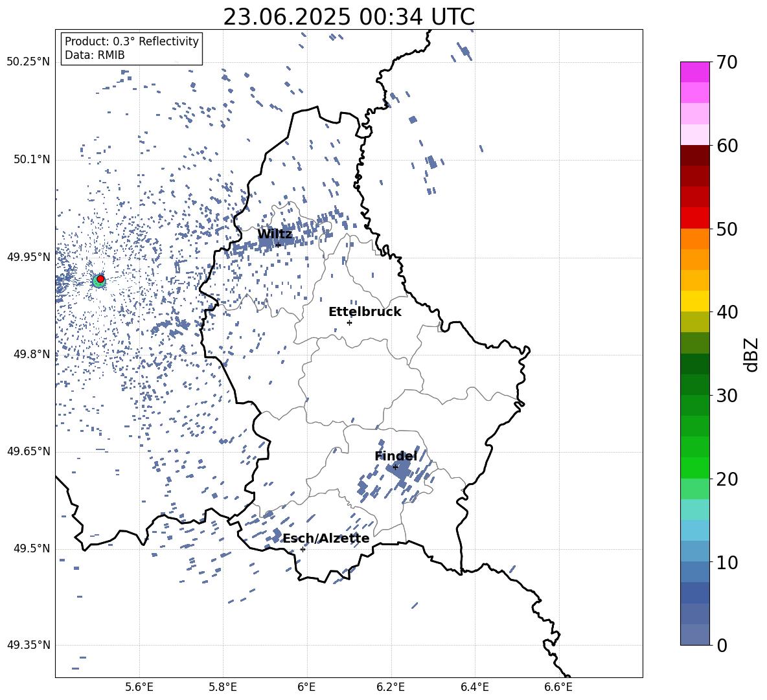Click the colorbar tick label 50
The image size is (767, 700).
(727, 229)
